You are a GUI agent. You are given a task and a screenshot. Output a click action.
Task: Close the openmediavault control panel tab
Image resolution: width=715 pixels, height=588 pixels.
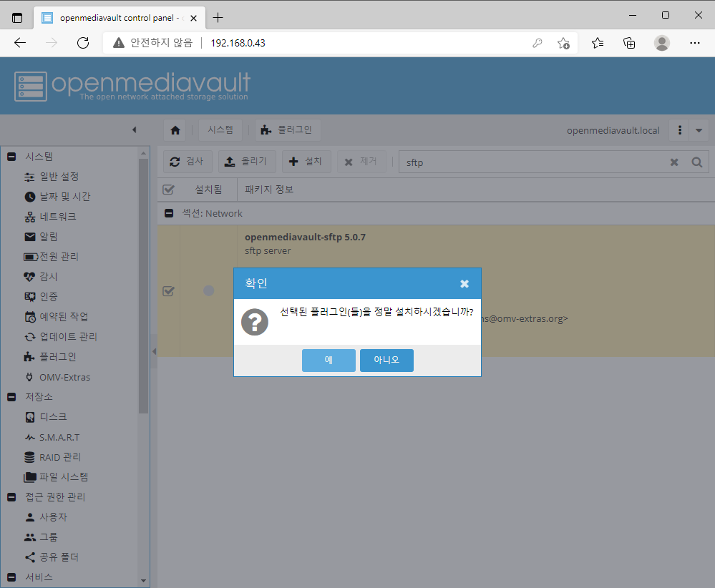tap(193, 18)
